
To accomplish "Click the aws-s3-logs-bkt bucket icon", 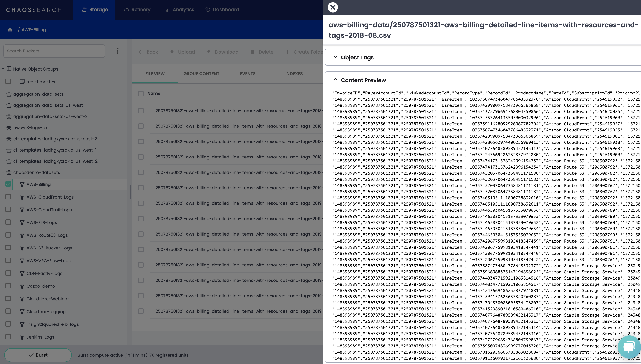I will [9, 128].
